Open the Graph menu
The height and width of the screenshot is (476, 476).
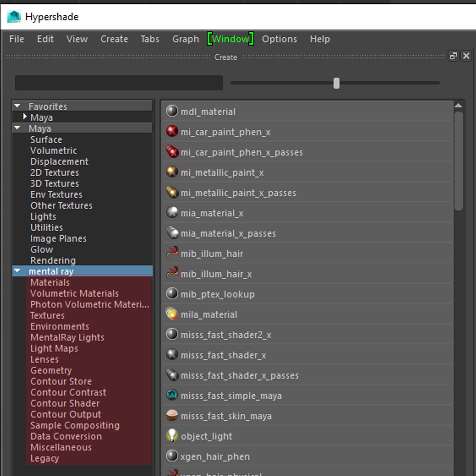(x=185, y=39)
